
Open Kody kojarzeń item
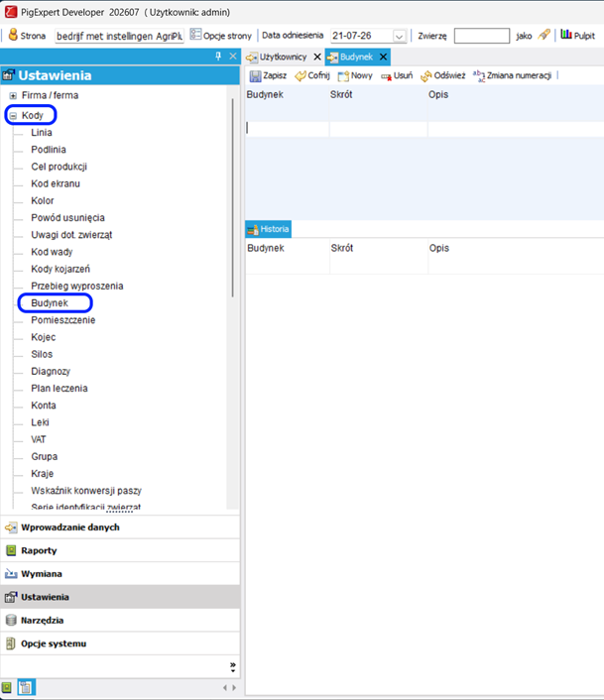coord(60,269)
